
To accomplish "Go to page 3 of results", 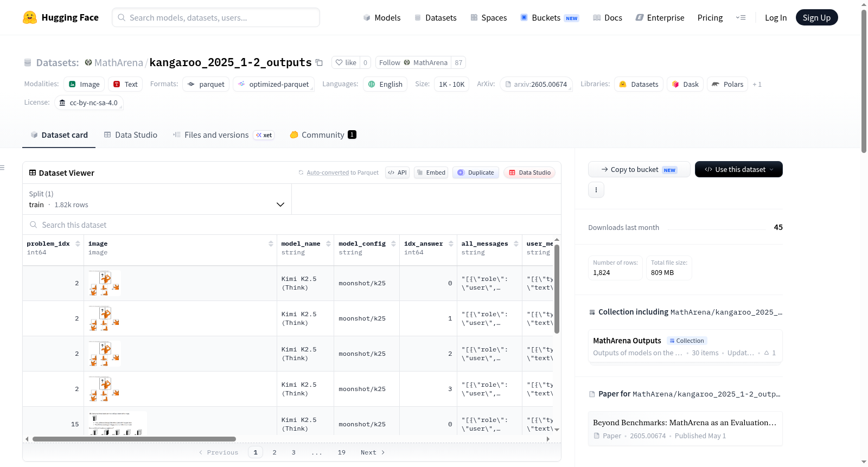I will [293, 452].
